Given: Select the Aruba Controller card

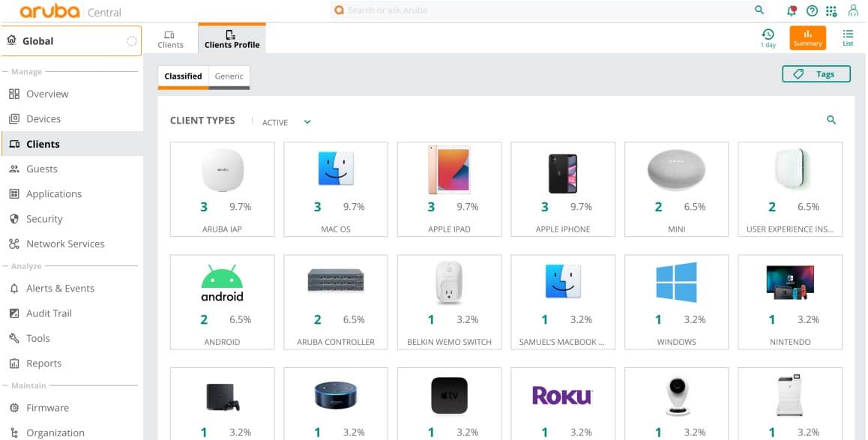Looking at the screenshot, I should pyautogui.click(x=336, y=302).
